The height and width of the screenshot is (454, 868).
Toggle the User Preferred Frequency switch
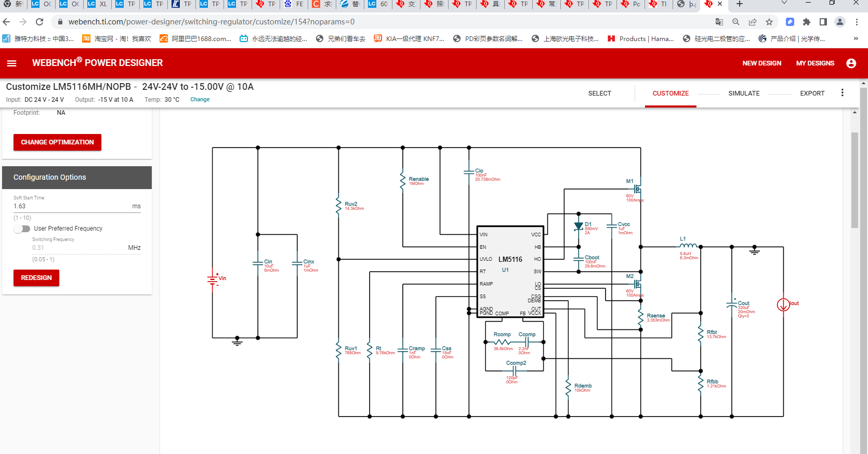pyautogui.click(x=22, y=229)
